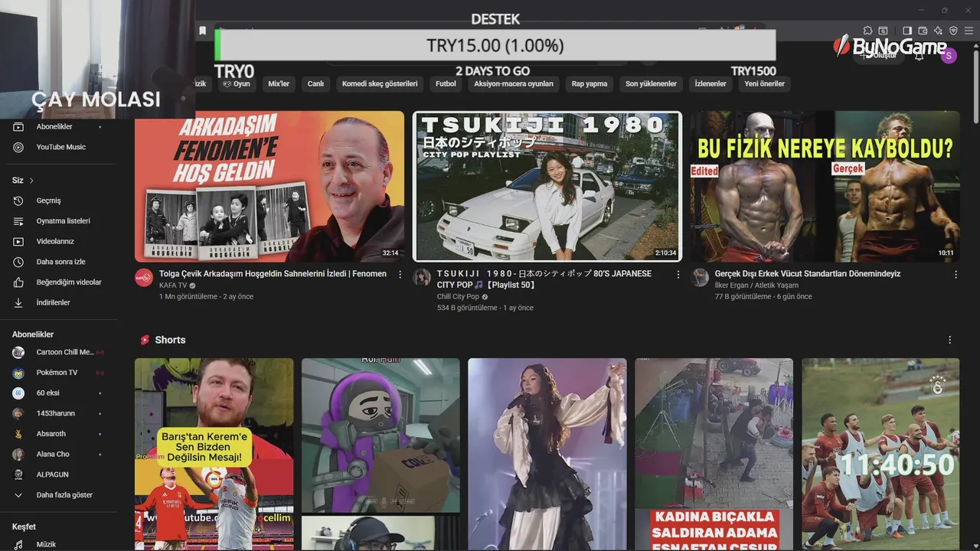The height and width of the screenshot is (551, 980).
Task: Click the İlker Ergan channel avatar
Action: pyautogui.click(x=700, y=277)
